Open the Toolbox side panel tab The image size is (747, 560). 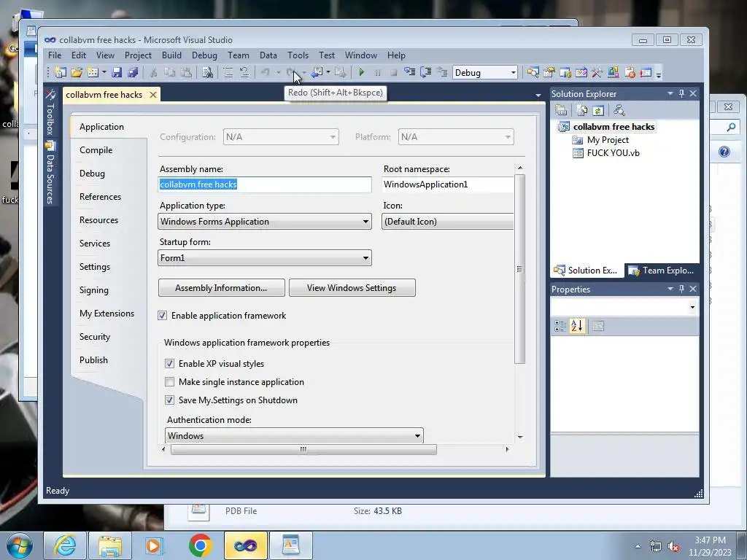50,113
